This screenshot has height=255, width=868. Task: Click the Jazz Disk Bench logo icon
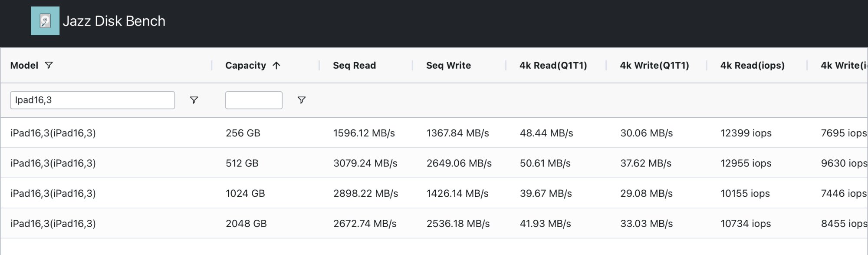(45, 21)
